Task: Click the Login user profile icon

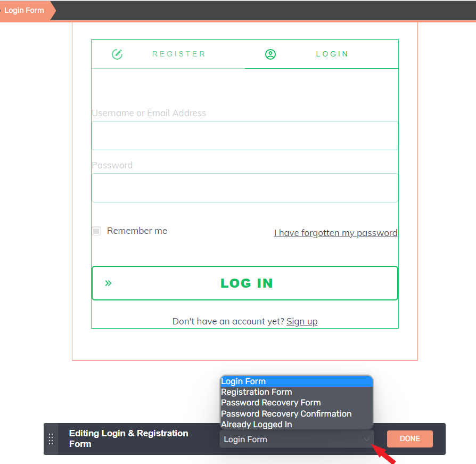Action: click(x=270, y=54)
